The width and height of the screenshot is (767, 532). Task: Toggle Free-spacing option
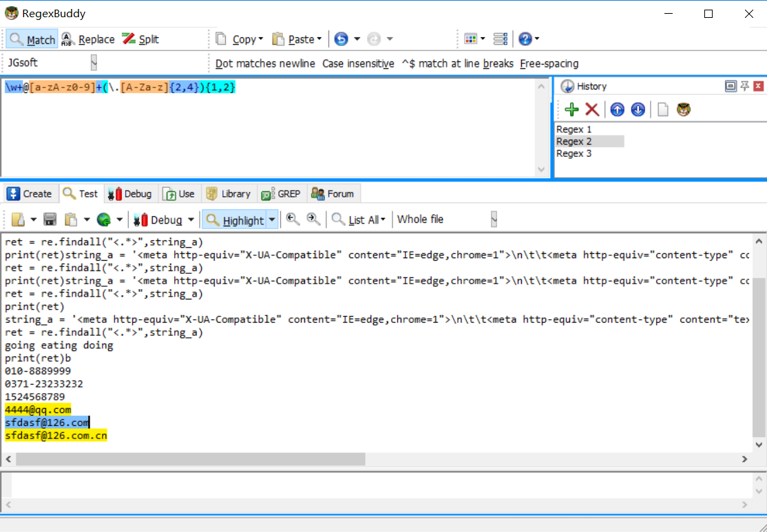(x=549, y=63)
